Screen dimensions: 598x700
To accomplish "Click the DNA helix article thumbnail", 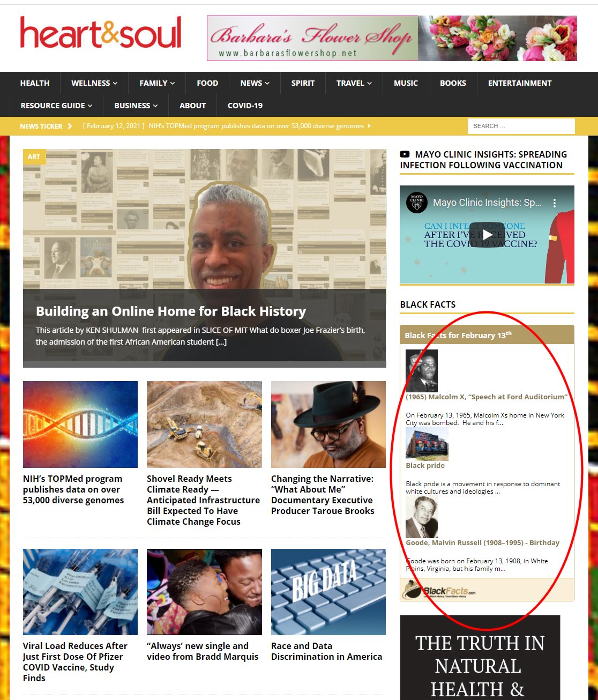I will tap(80, 425).
